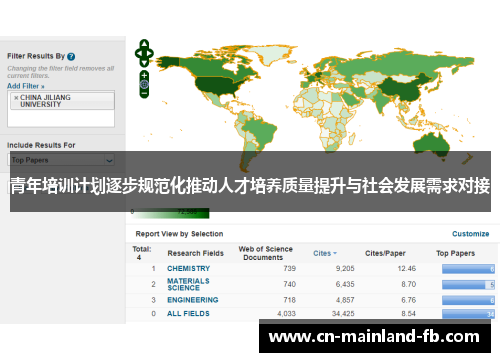Screen dimensions: 500x362
Task: Zoom out of the map
Action: tap(144, 94)
